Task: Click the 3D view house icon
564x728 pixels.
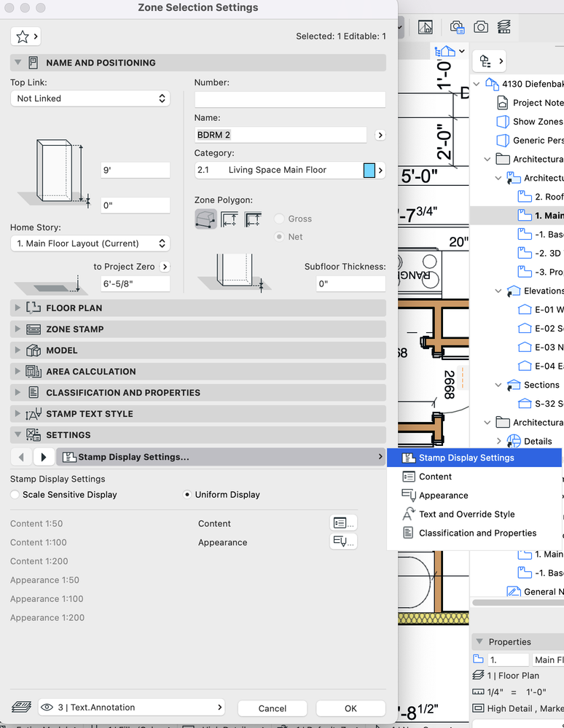Action: (444, 50)
